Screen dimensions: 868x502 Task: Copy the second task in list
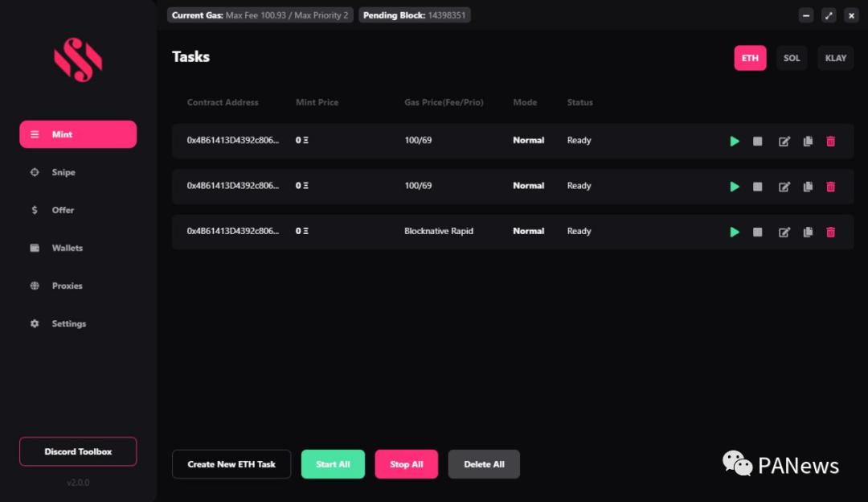click(x=808, y=187)
